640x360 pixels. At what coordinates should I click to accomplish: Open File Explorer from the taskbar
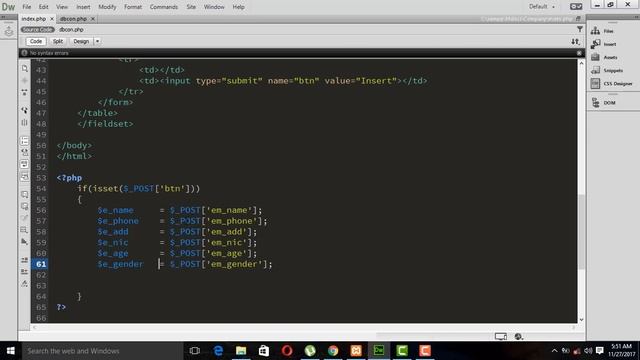pos(241,351)
